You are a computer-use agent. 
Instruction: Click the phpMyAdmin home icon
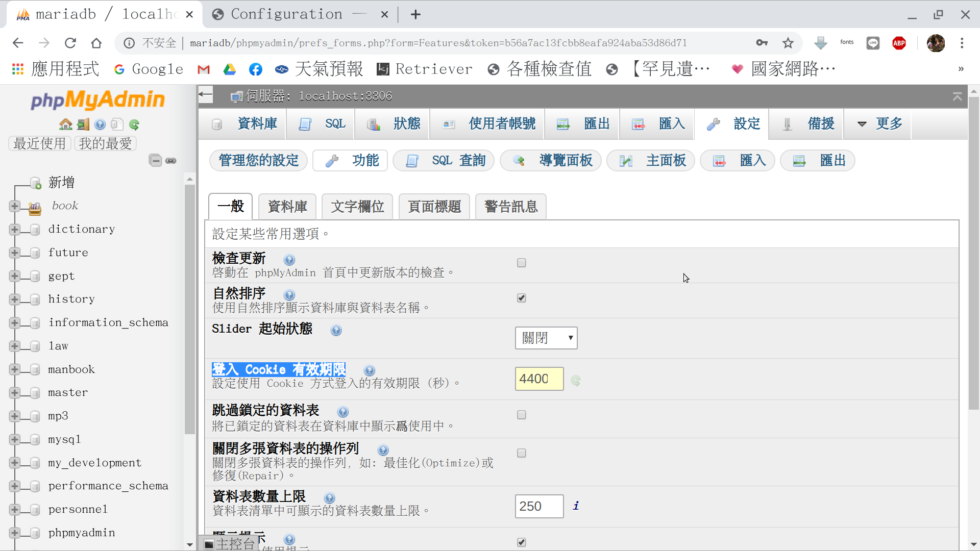point(65,124)
